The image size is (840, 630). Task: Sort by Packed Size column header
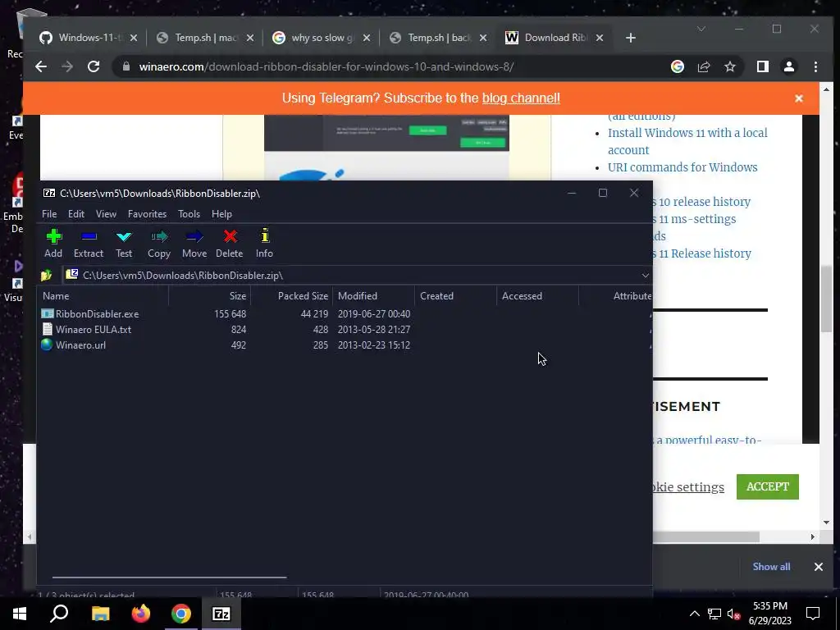pyautogui.click(x=291, y=295)
